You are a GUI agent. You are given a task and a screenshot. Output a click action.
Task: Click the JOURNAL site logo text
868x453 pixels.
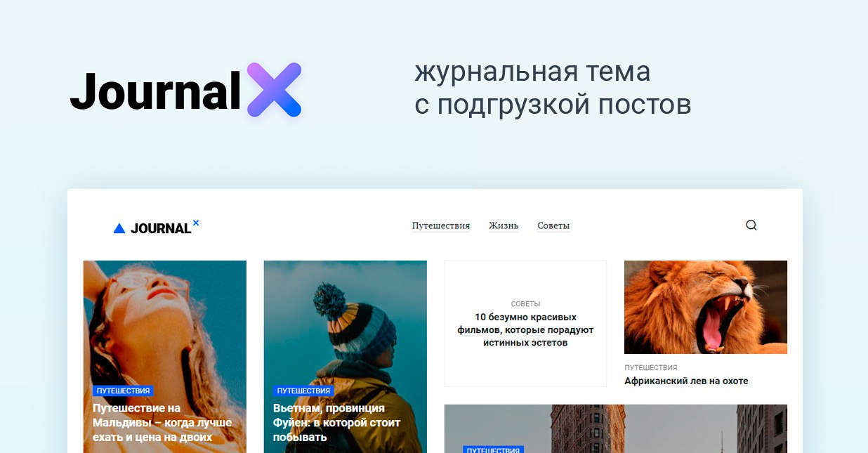coord(161,228)
